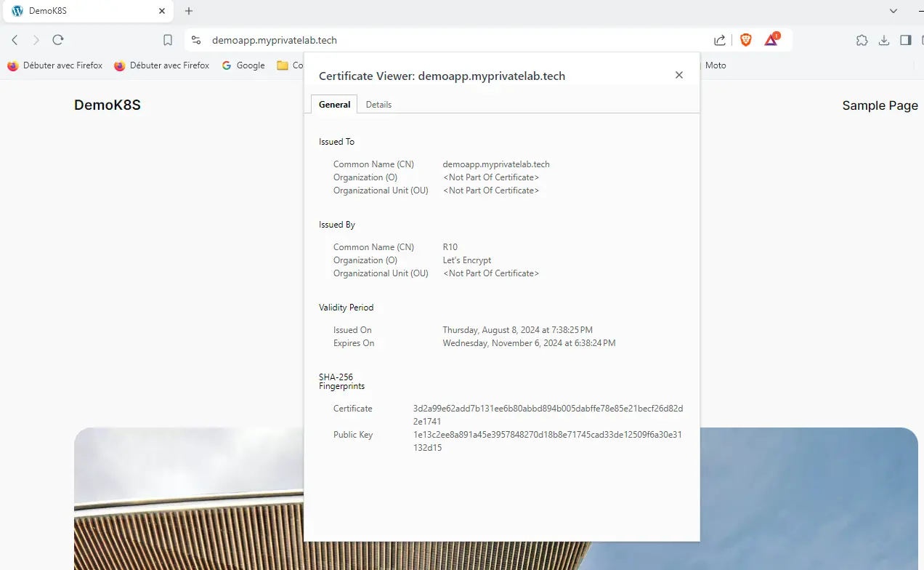This screenshot has width=924, height=570.
Task: Open site information icon in address bar
Action: (x=196, y=40)
